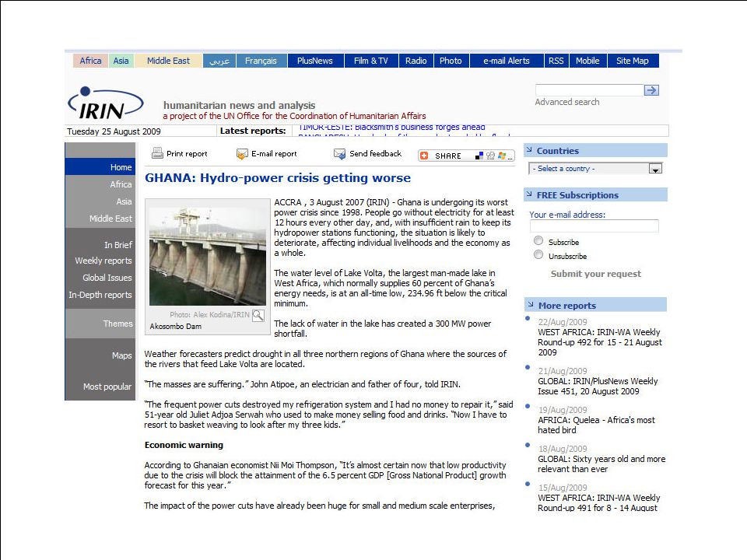Open e-mail Alerts tab
Screen dimensions: 747x560
tap(507, 61)
